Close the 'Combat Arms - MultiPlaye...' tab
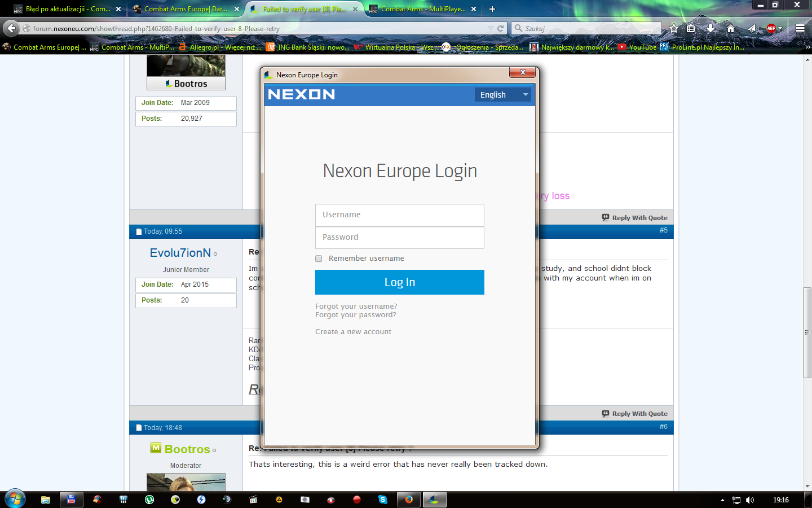 click(474, 9)
